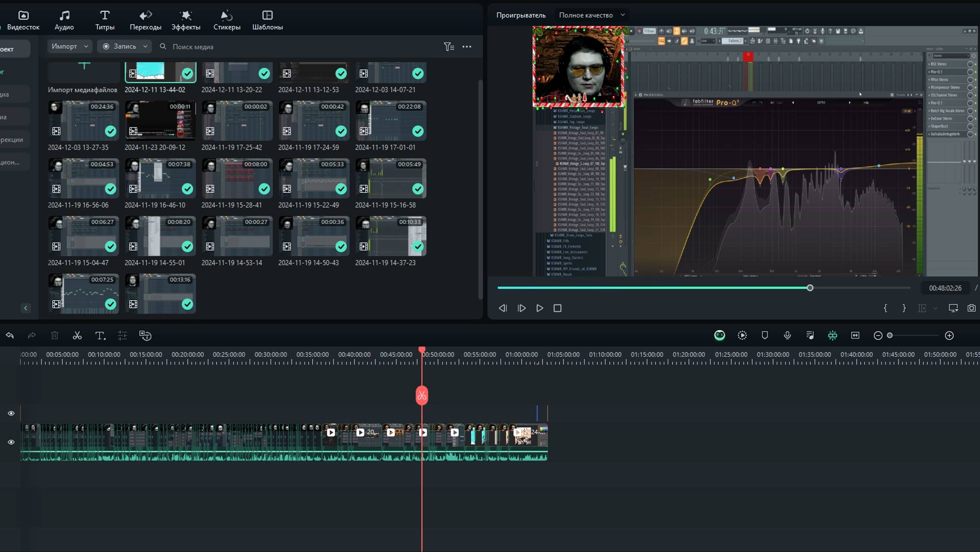Take a snapshot with camera icon
This screenshot has width=980, height=552.
tap(971, 308)
